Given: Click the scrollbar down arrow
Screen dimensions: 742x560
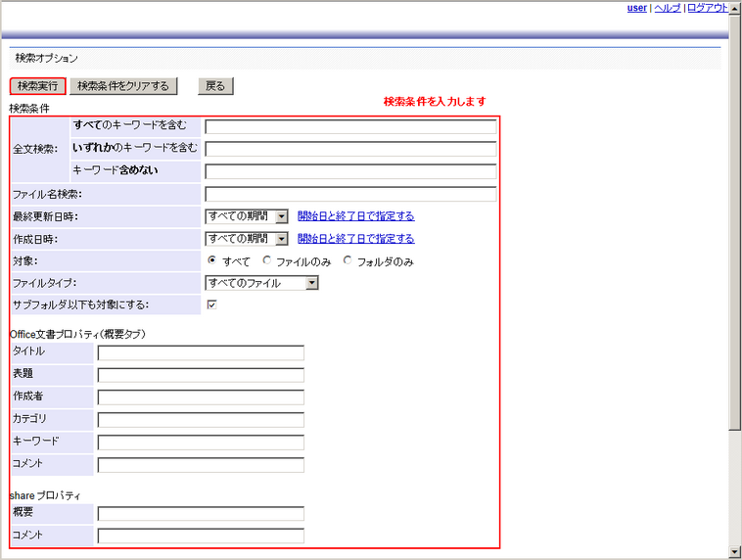Looking at the screenshot, I should pos(734,552).
